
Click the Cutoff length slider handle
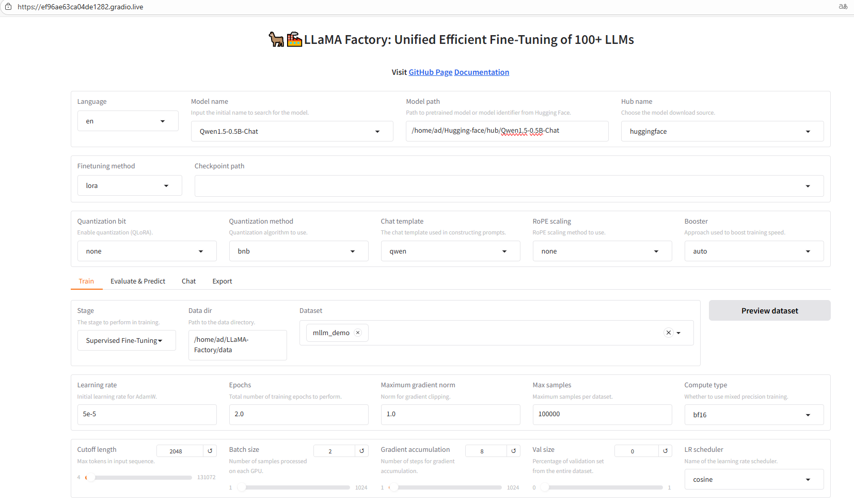point(90,477)
